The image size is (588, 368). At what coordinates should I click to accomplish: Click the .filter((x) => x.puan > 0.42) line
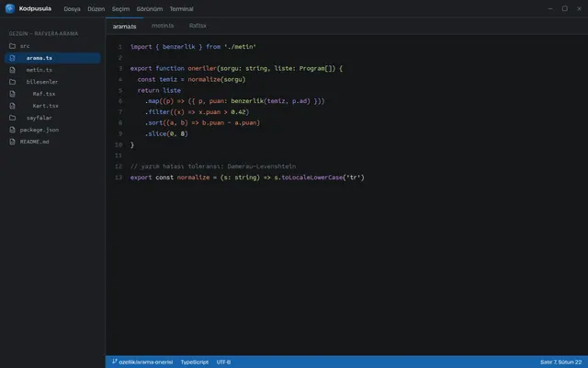pyautogui.click(x=197, y=112)
